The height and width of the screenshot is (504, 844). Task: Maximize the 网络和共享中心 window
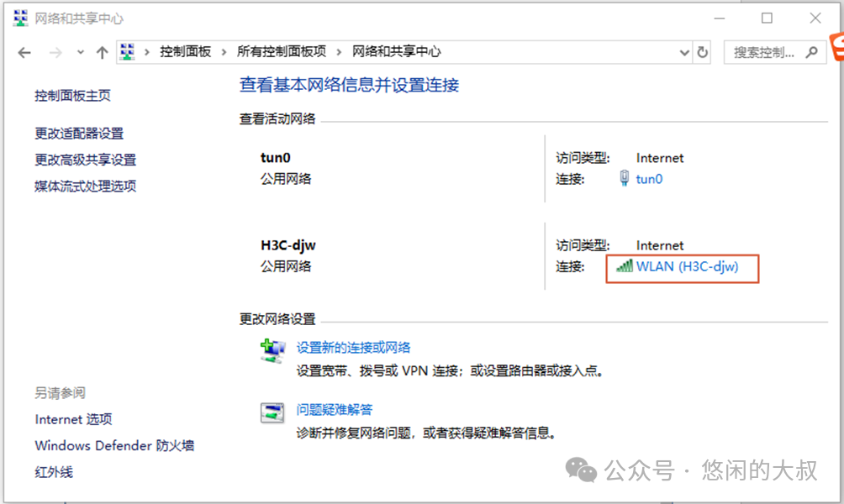(x=767, y=18)
